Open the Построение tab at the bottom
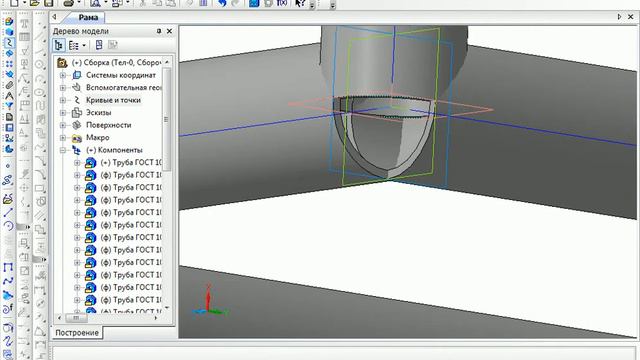The image size is (640, 360). tap(77, 333)
